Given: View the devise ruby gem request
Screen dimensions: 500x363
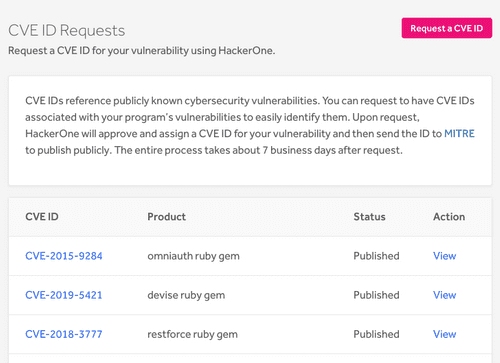Looking at the screenshot, I should (444, 295).
